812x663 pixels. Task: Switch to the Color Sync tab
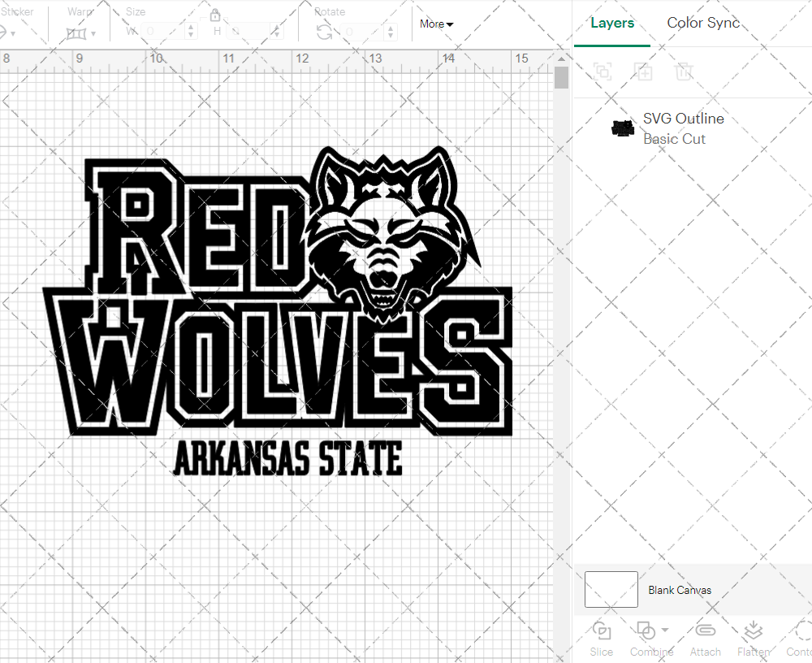click(703, 23)
